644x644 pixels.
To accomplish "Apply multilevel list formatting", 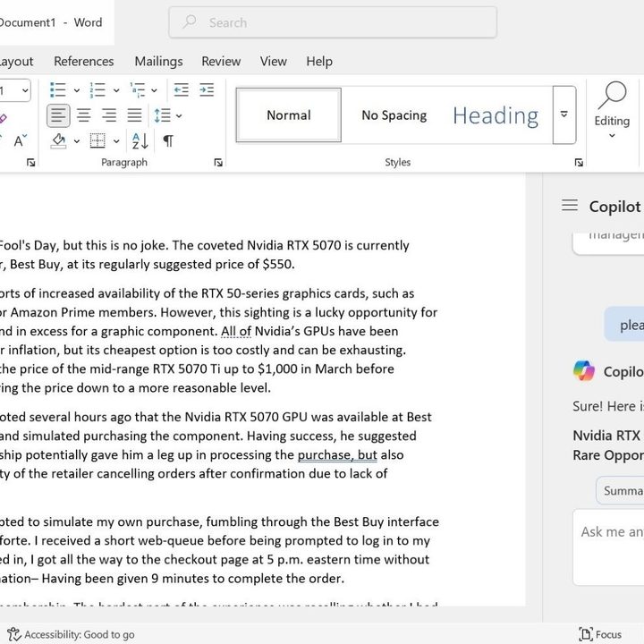I will pos(137,90).
